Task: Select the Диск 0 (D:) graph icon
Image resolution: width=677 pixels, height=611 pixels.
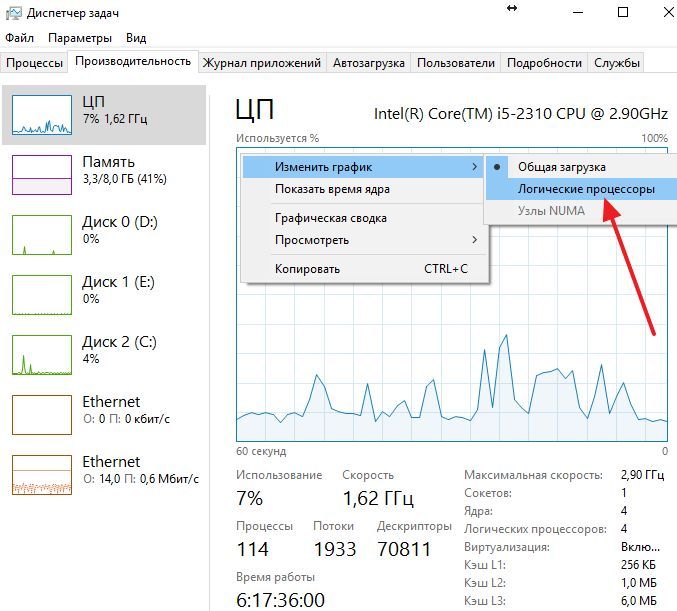Action: click(42, 235)
